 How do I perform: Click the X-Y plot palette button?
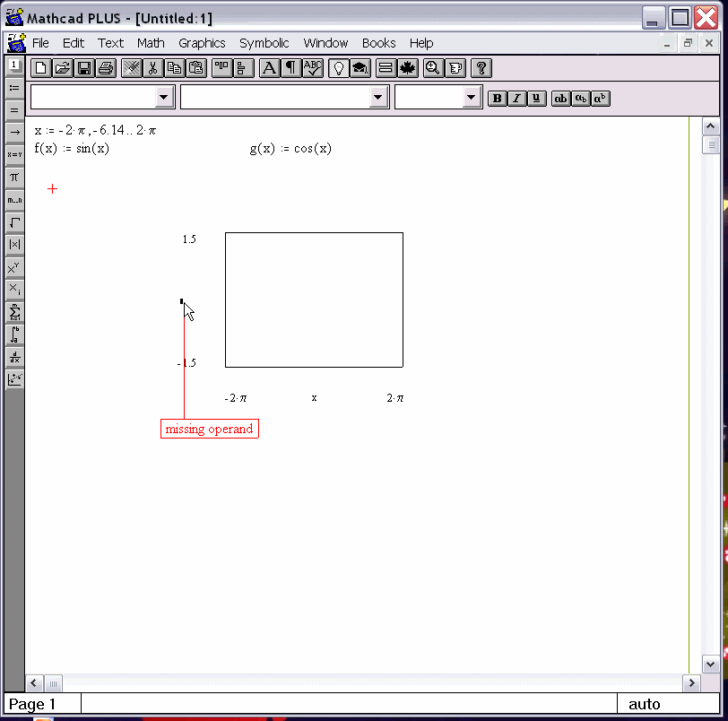(x=14, y=379)
